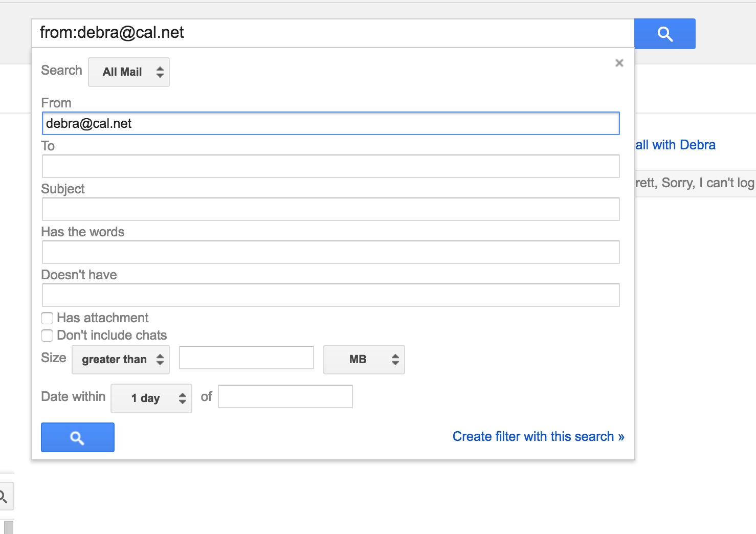Open the MB size unit dropdown

[364, 360]
